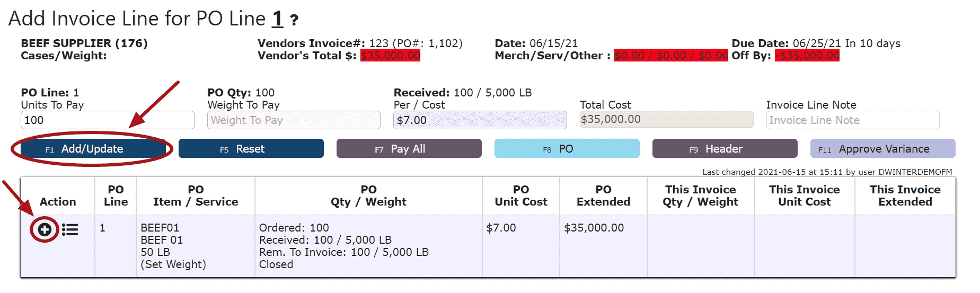Click the F1 Add/Update button
The image size is (980, 293).
[x=93, y=149]
